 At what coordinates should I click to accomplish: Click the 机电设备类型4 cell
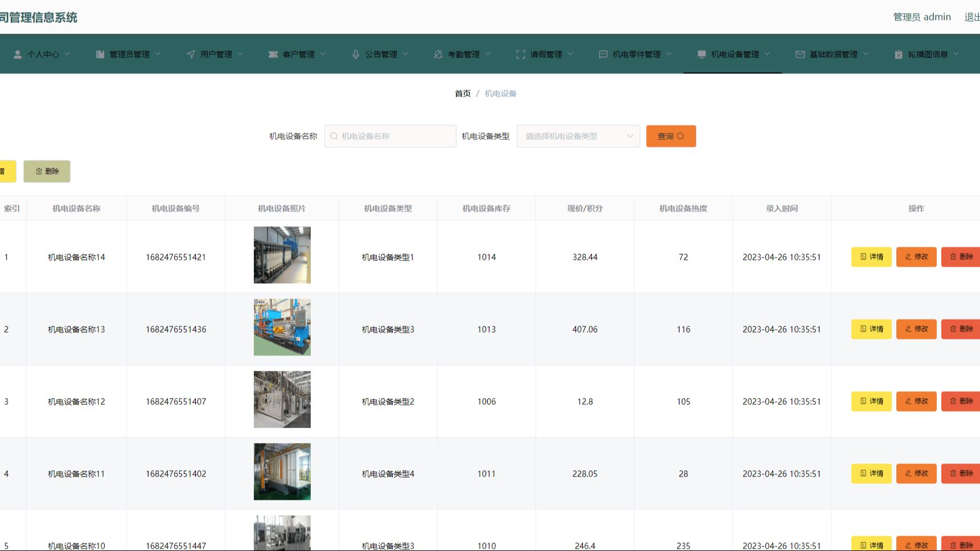tap(388, 474)
